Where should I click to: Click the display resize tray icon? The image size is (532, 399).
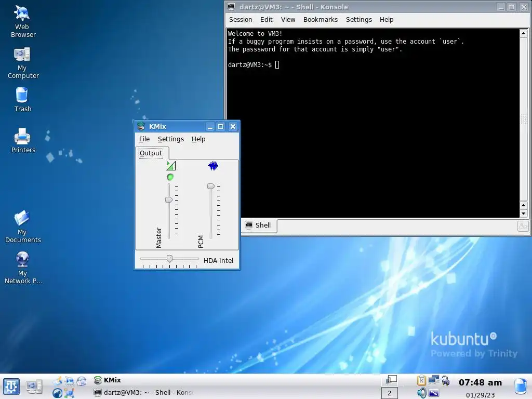(434, 393)
